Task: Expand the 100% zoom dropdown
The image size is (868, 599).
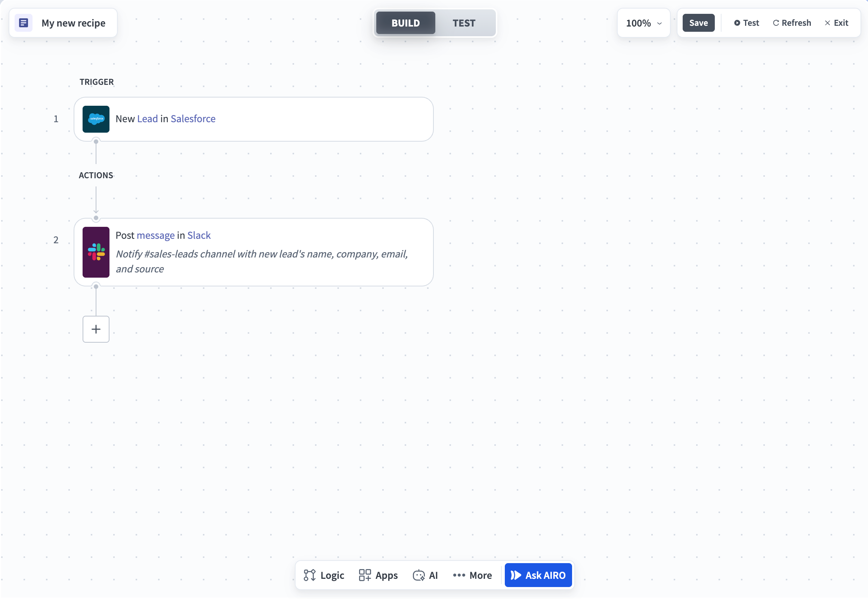Action: (x=643, y=23)
